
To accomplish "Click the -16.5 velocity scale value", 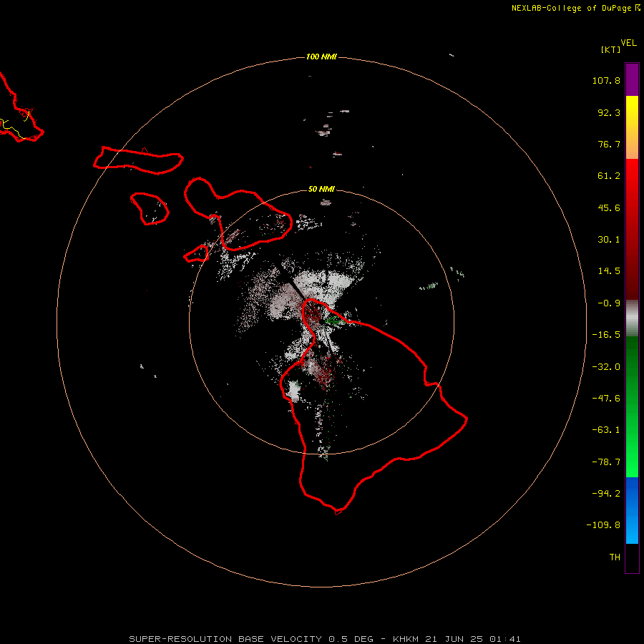I will point(606,335).
